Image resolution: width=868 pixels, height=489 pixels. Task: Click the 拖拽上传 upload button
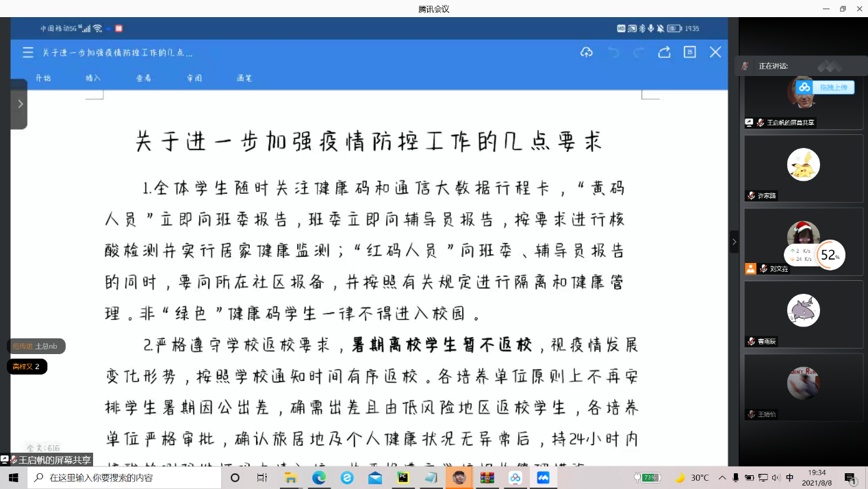pyautogui.click(x=826, y=88)
